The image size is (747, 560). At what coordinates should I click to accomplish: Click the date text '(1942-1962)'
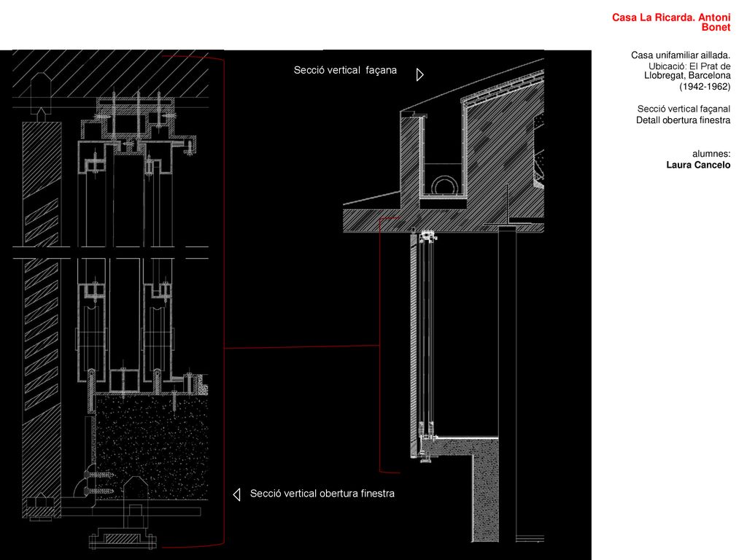click(705, 87)
